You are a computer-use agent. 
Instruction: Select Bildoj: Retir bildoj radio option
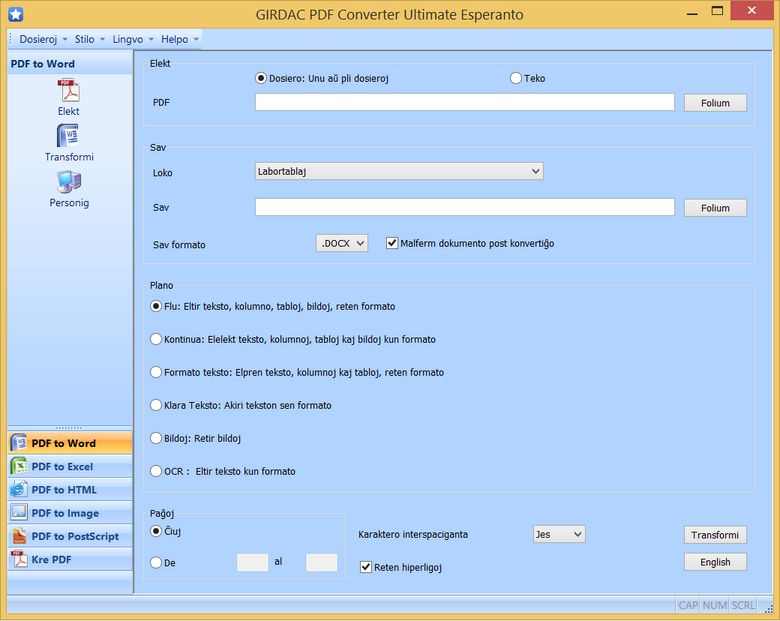[156, 438]
